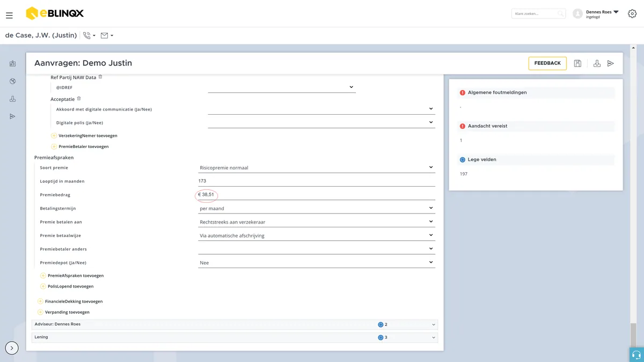Image resolution: width=644 pixels, height=362 pixels.
Task: Open the Premiedepot (Ja/Nee) dropdown
Action: point(317,263)
